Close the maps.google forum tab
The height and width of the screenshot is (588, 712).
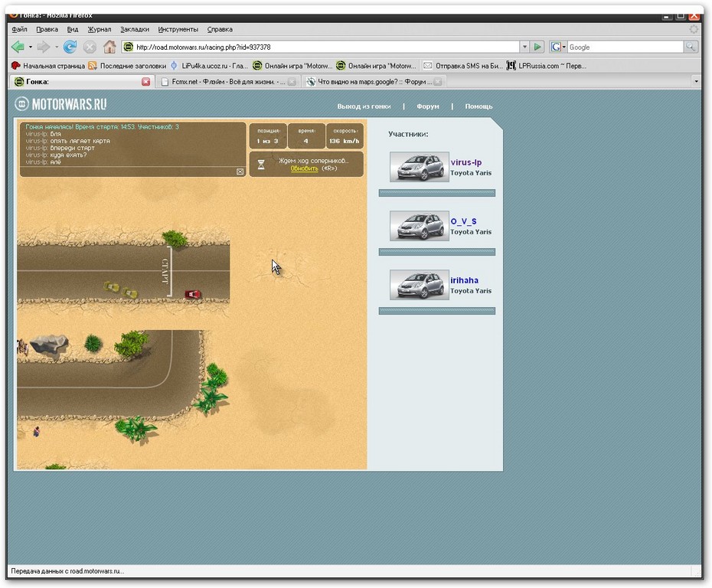(x=438, y=82)
